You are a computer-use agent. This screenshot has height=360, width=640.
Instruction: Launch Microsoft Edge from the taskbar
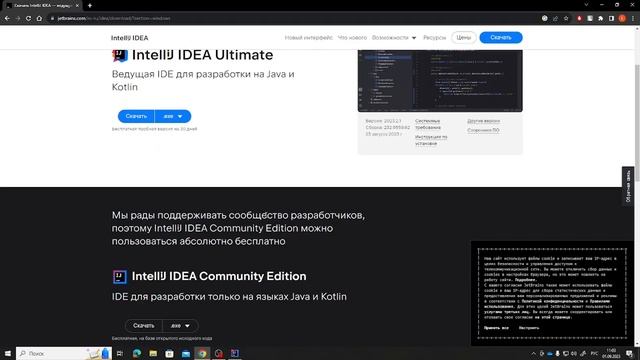(137, 353)
